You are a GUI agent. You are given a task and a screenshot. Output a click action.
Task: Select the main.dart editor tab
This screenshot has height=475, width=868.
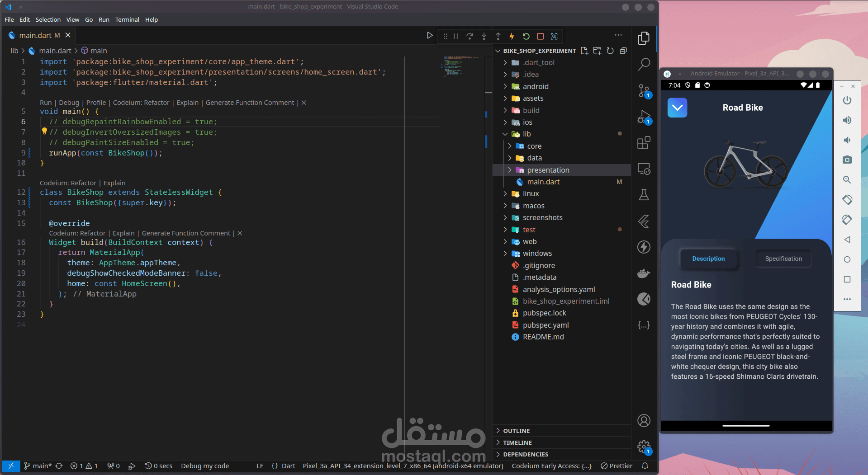[x=39, y=35]
